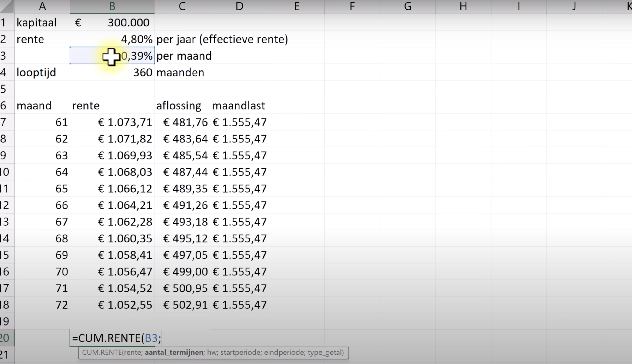The image size is (632, 364).
Task: Click repayment cell € 481,76
Action: click(x=182, y=122)
